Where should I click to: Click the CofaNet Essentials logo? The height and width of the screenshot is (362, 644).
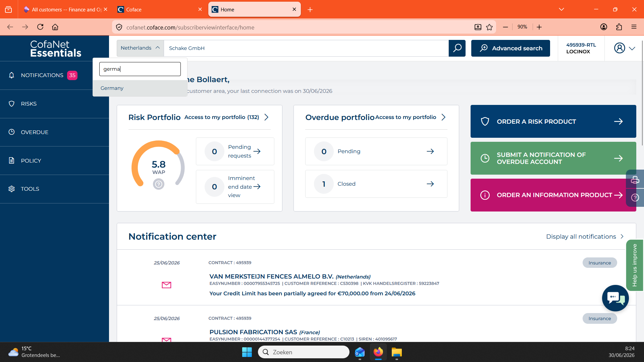click(x=55, y=49)
